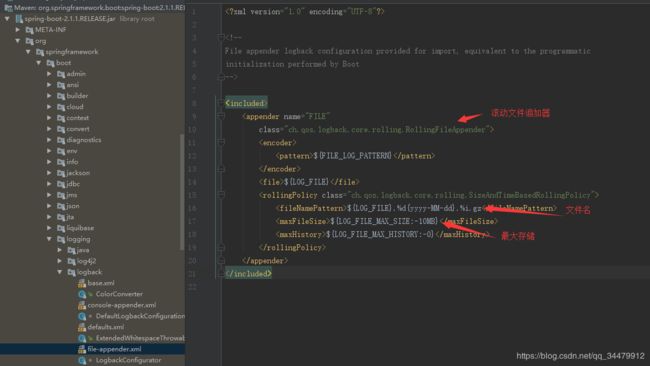The height and width of the screenshot is (366, 650).
Task: Click the json package folder icon
Action: click(x=61, y=206)
